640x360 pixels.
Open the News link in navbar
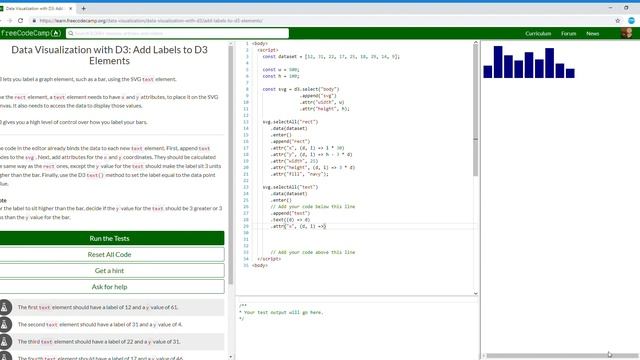593,33
